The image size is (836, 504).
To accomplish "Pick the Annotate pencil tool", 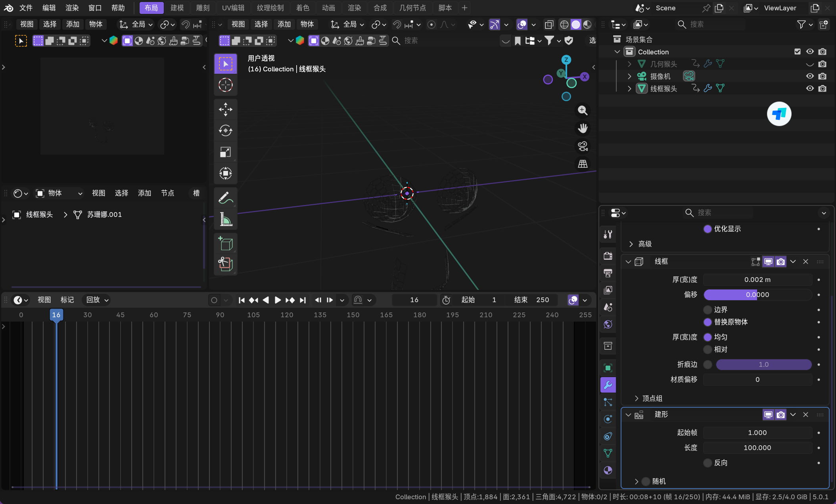I will click(x=225, y=197).
